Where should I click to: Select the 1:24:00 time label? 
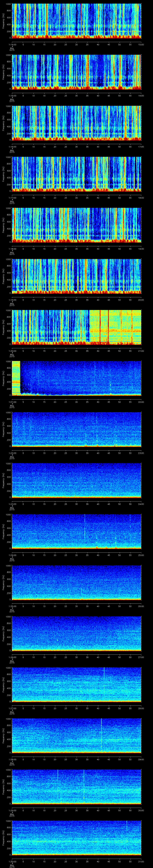click(12, 555)
